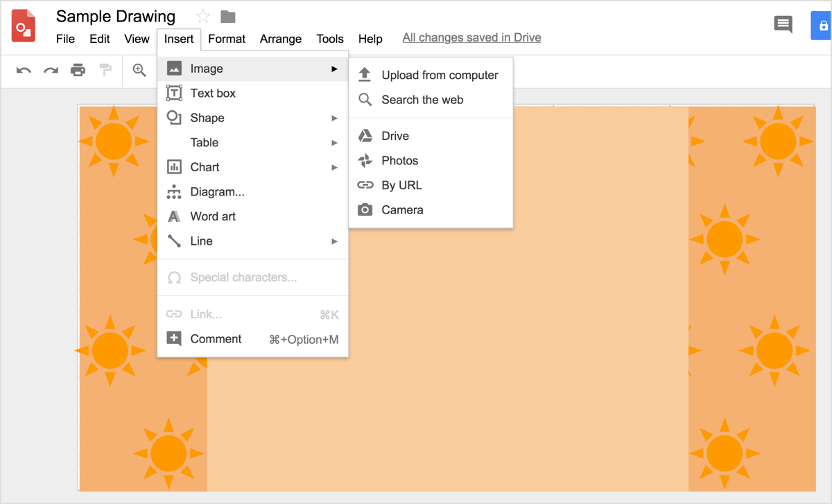Click the Sample Drawing title to rename it
The height and width of the screenshot is (504, 832).
pyautogui.click(x=116, y=16)
